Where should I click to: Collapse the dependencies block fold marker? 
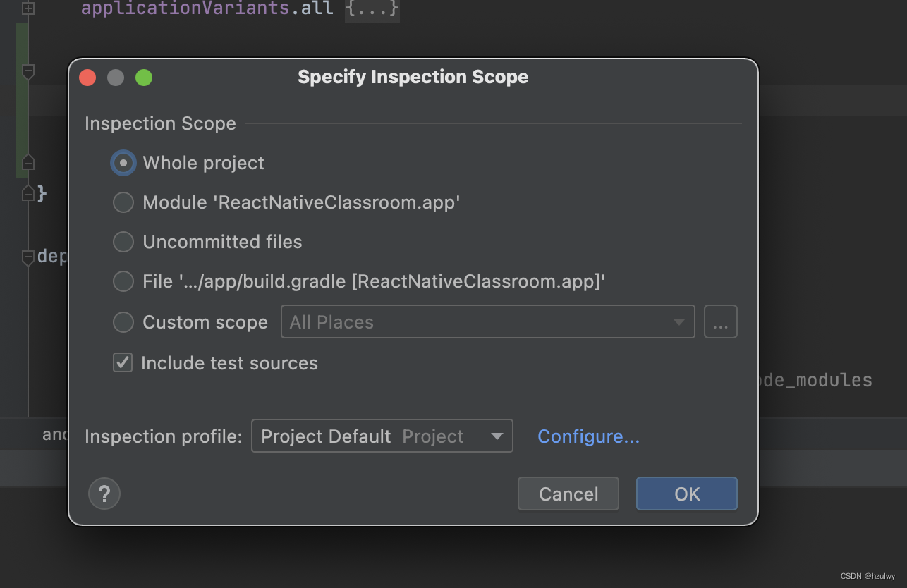point(28,257)
